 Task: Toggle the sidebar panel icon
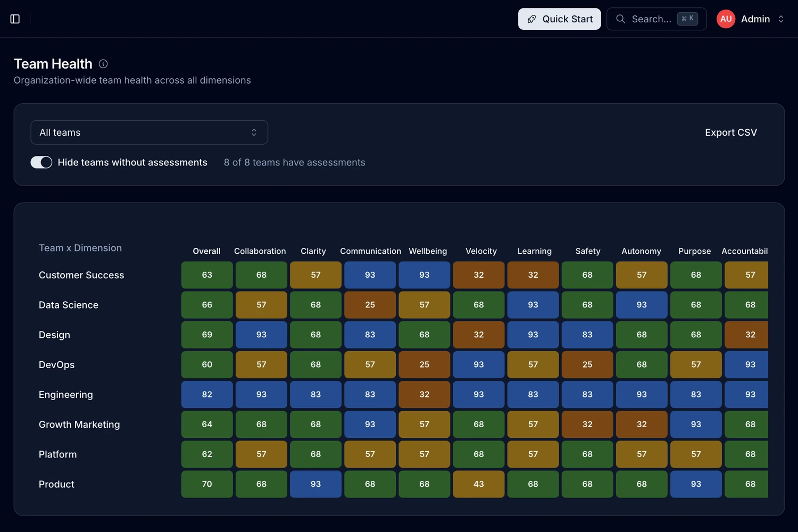(x=15, y=19)
